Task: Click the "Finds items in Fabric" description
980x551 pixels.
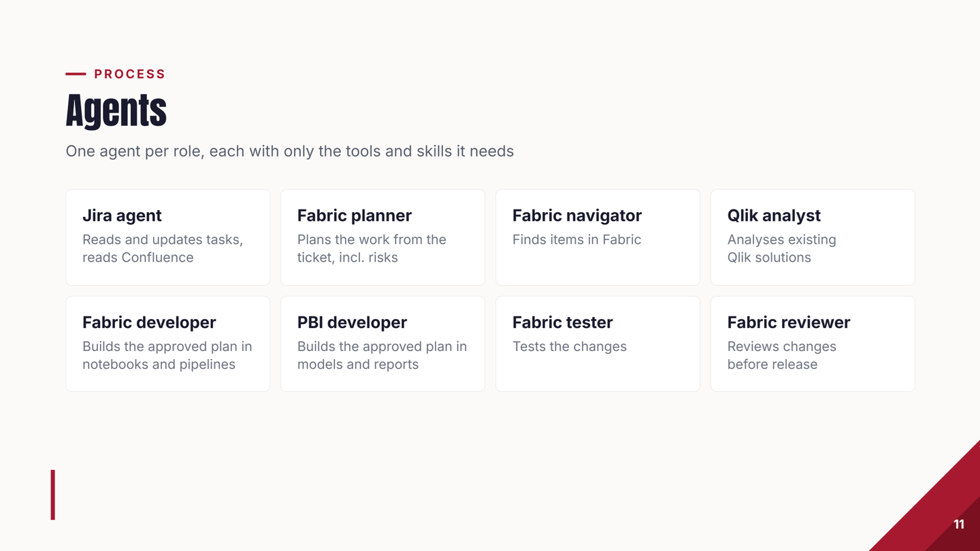Action: click(577, 239)
